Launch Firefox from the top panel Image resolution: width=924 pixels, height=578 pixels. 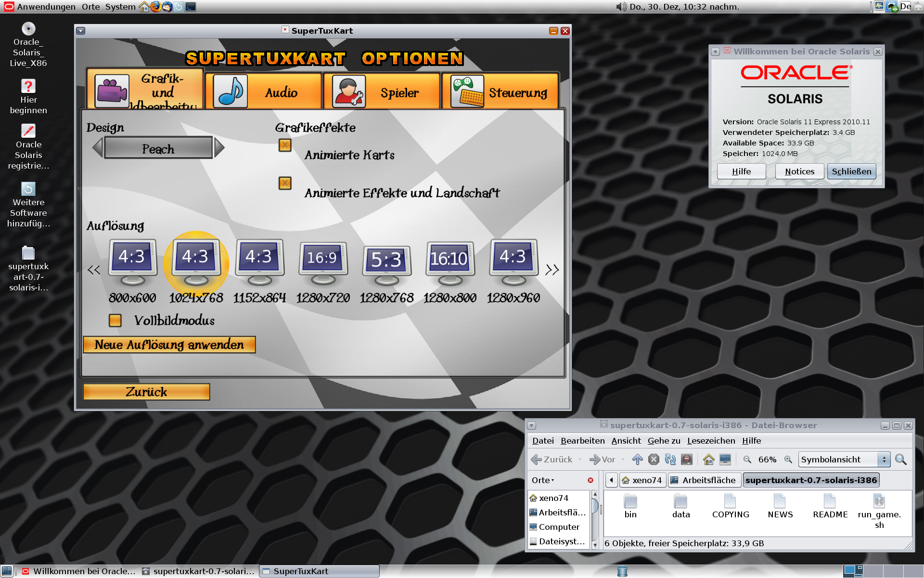(x=156, y=7)
